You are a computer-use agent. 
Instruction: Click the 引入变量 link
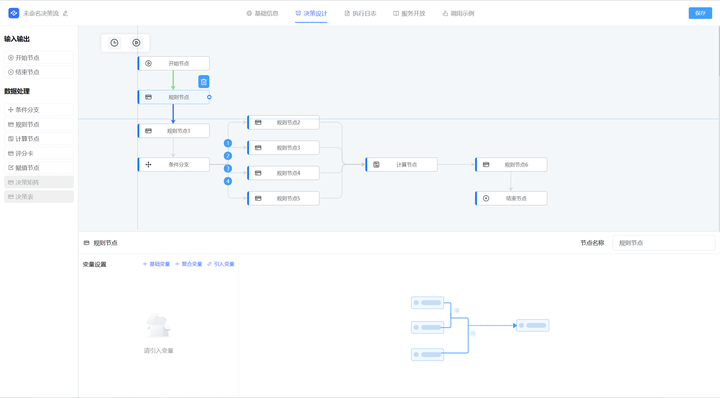[221, 264]
